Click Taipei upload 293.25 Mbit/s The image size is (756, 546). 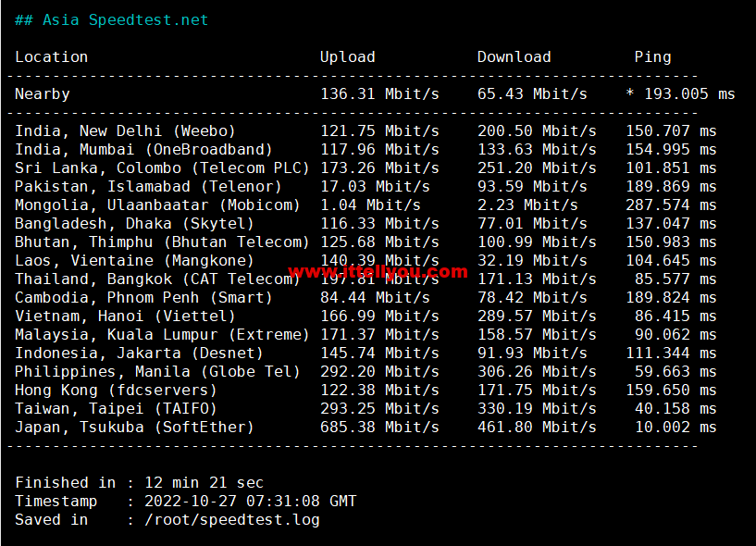(x=380, y=409)
